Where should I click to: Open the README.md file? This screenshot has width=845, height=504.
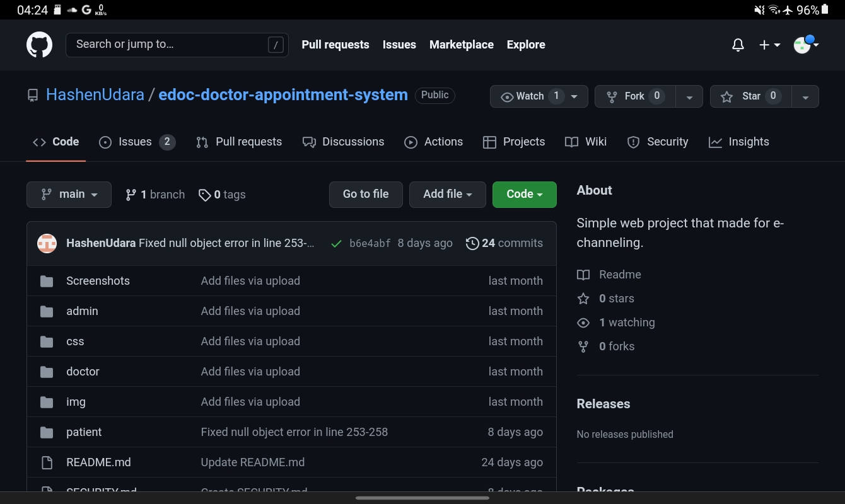pos(98,462)
